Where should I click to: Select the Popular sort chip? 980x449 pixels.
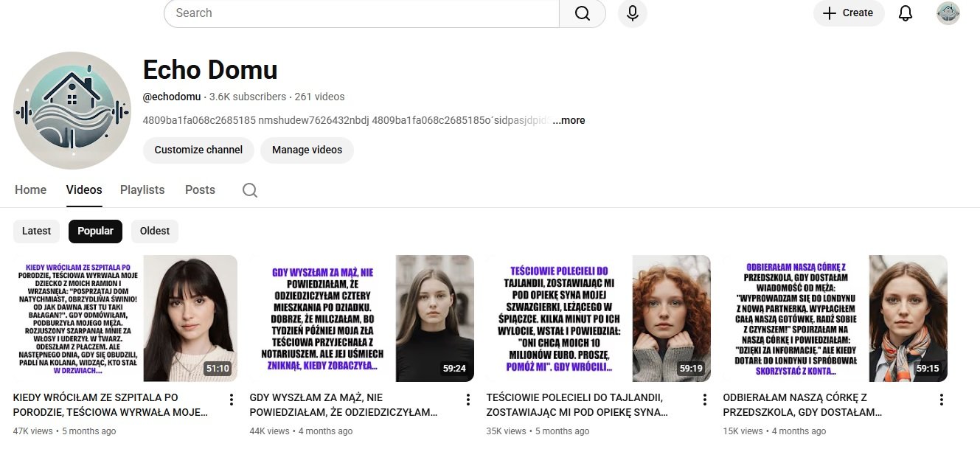coord(95,231)
